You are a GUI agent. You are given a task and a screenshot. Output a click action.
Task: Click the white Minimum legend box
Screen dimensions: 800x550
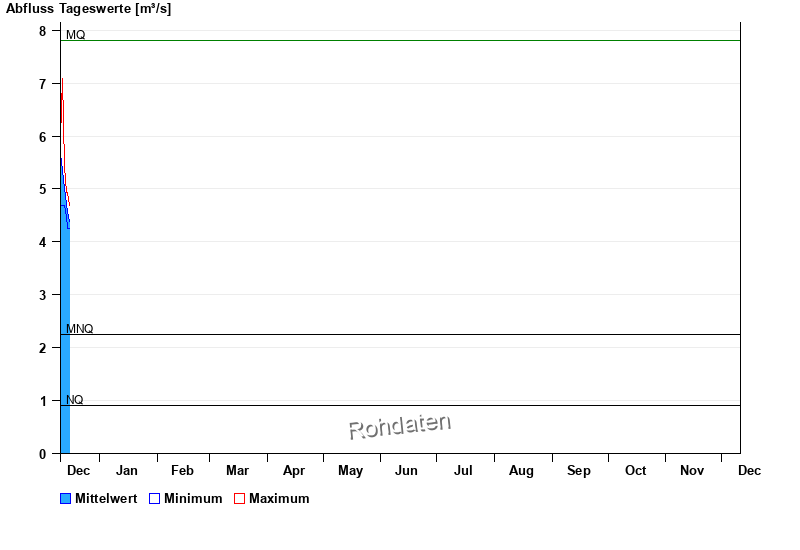pos(155,499)
